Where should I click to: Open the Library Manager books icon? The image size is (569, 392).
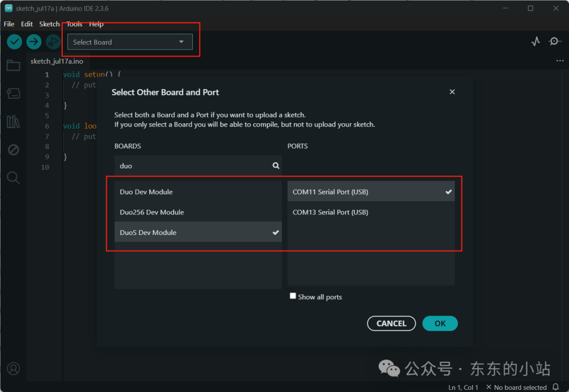[13, 122]
